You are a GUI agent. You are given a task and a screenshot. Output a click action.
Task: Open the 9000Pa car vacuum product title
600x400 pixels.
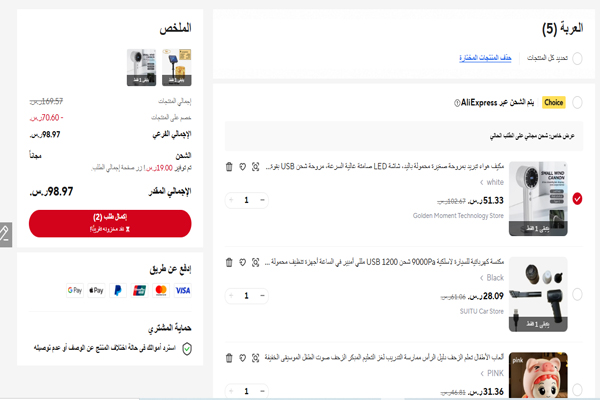click(x=384, y=262)
